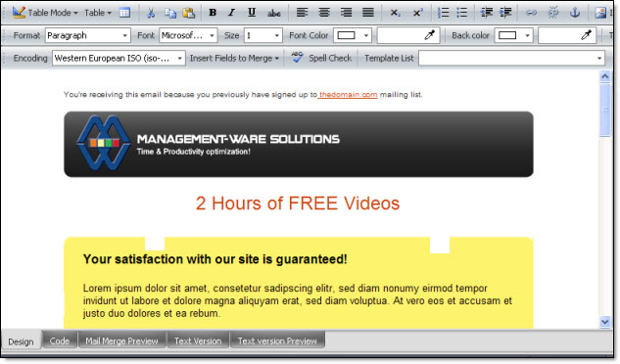Click the insert table grid icon
Image resolution: width=620 pixels, height=364 pixels.
point(125,13)
